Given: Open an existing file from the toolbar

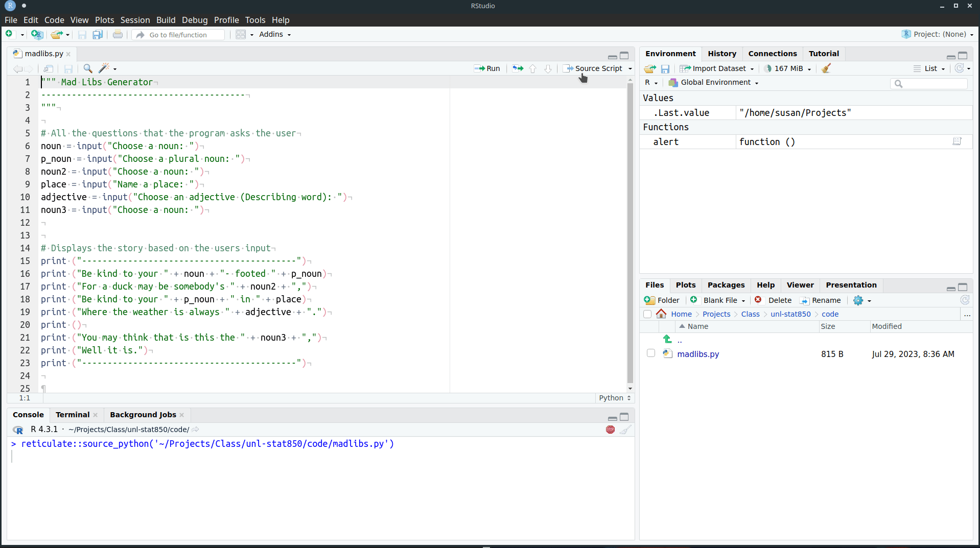Looking at the screenshot, I should coord(57,34).
